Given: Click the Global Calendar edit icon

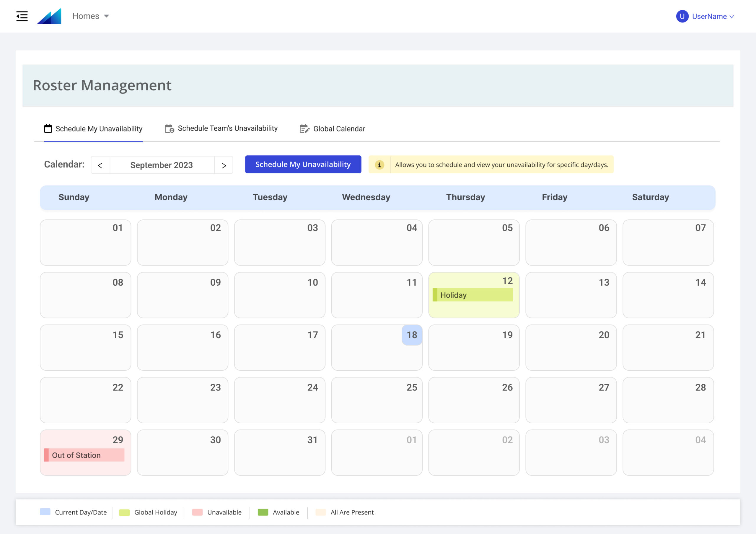Looking at the screenshot, I should point(304,128).
